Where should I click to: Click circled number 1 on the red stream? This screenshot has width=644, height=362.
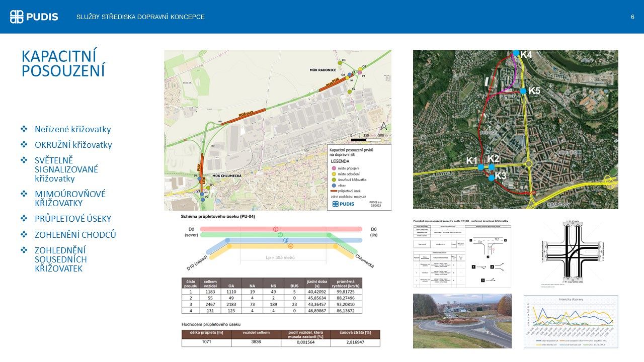coord(276,229)
